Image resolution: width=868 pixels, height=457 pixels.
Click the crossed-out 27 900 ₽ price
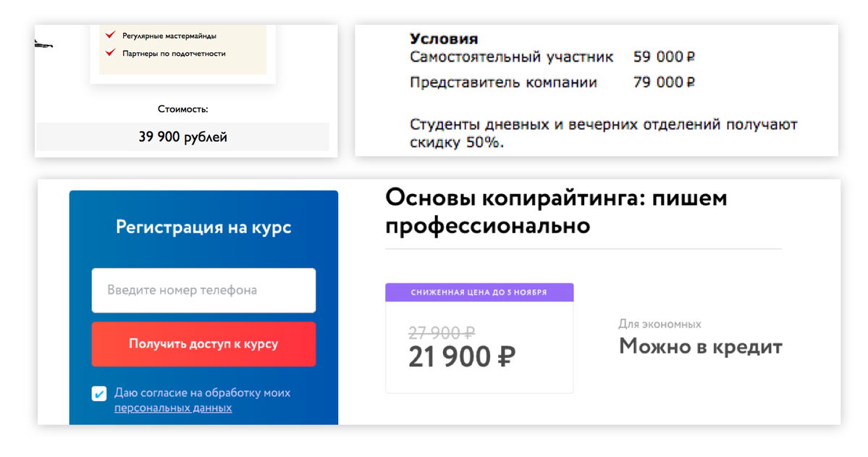442,333
